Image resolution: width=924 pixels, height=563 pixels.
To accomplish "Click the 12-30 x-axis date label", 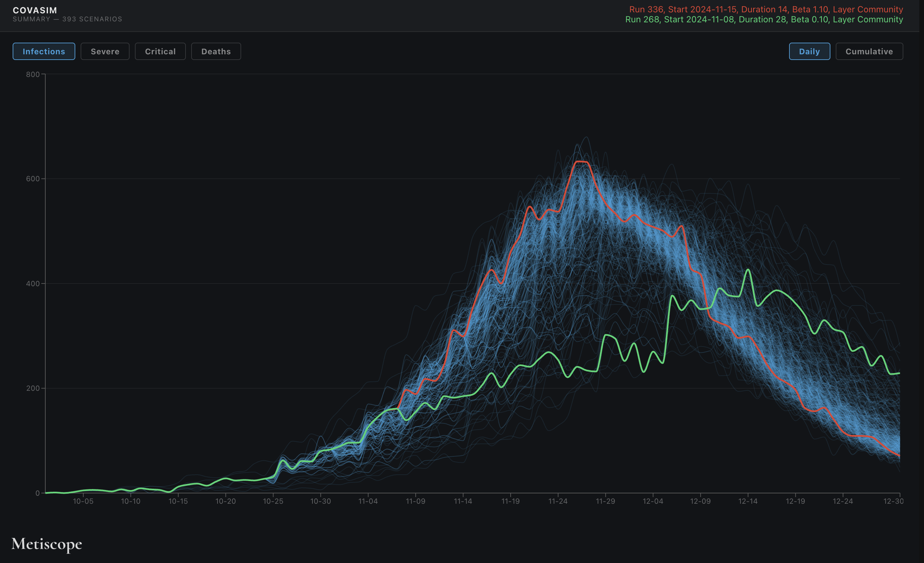I will [894, 501].
